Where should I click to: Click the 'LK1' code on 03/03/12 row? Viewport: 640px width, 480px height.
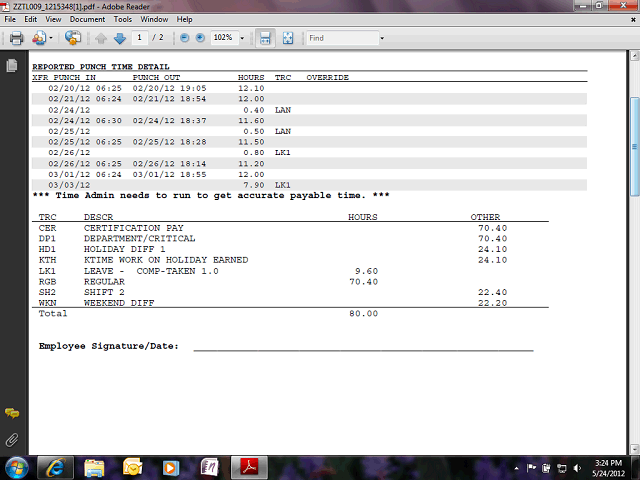(282, 185)
